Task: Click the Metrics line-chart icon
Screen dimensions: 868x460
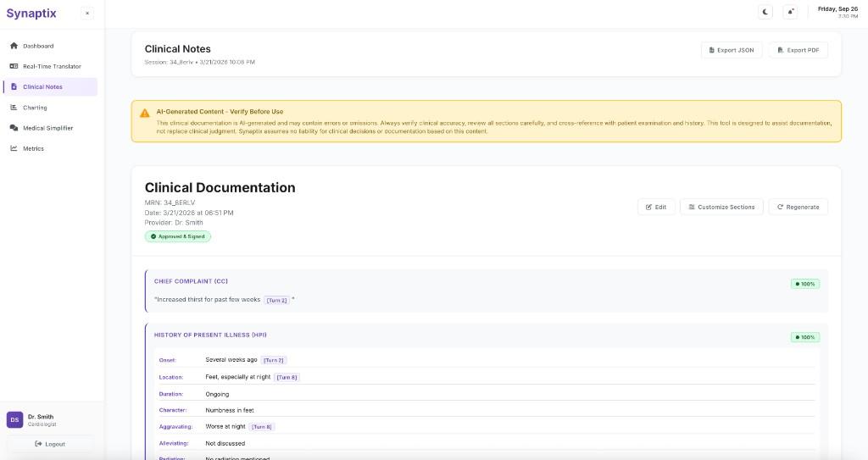Action: [14, 148]
